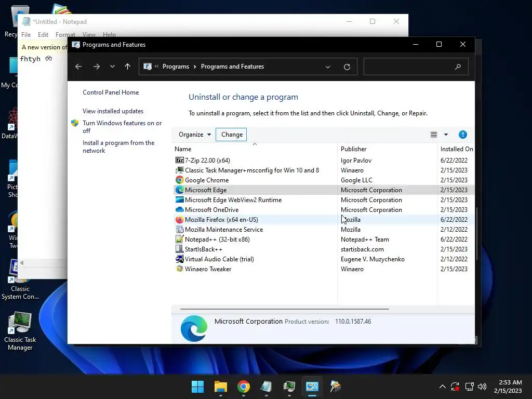Switch to Notepad from the taskbar
Image resolution: width=532 pixels, height=399 pixels.
267,387
